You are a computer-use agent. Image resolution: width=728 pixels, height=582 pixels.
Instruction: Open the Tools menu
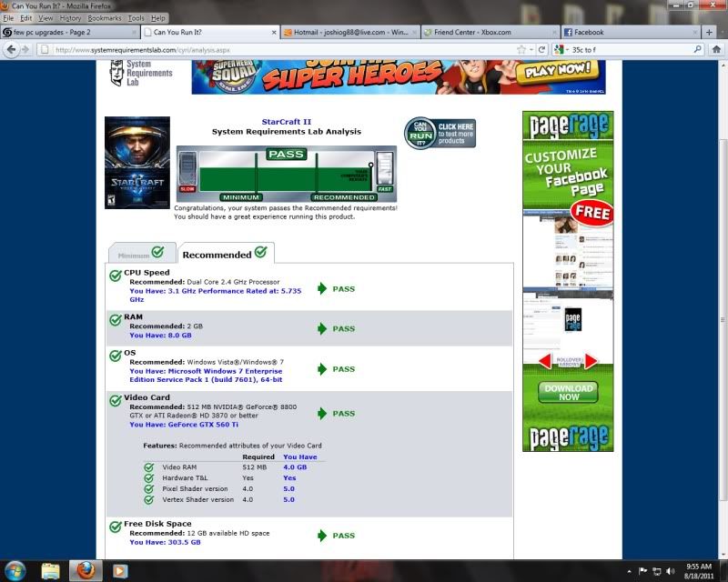tap(136, 18)
